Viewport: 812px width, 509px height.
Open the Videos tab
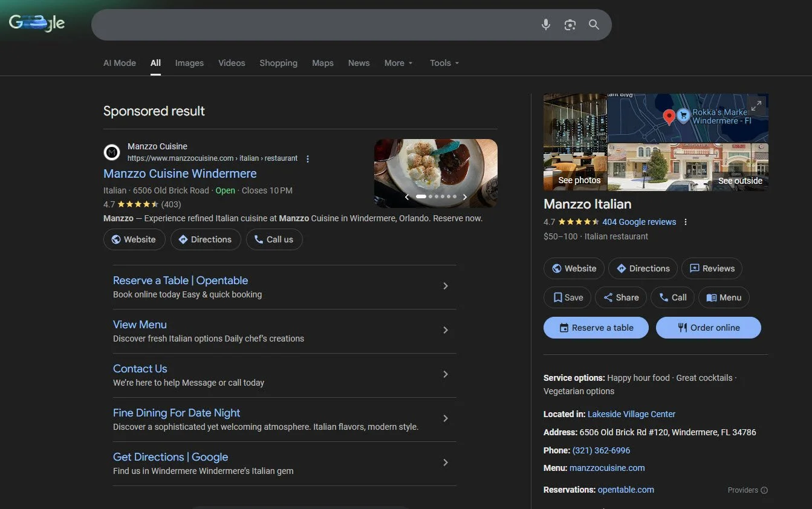[232, 63]
